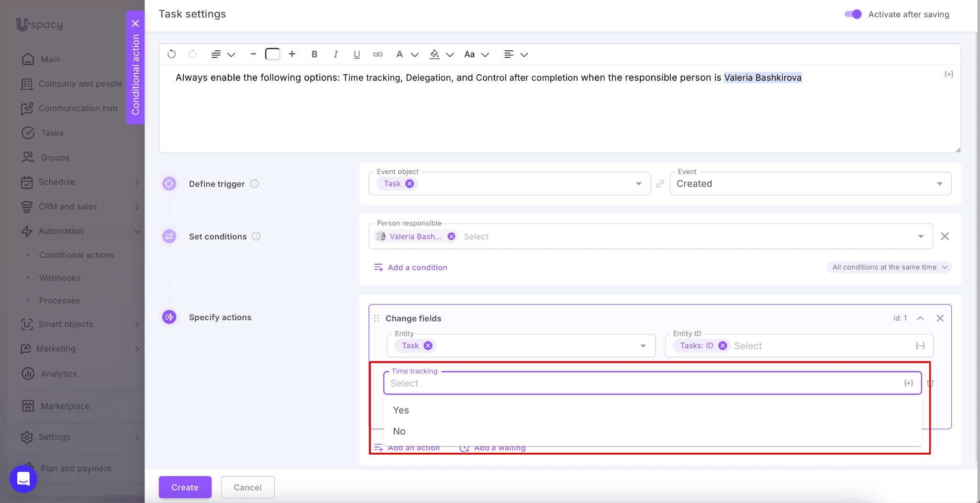Click the undo arrow in the editor toolbar

[172, 54]
